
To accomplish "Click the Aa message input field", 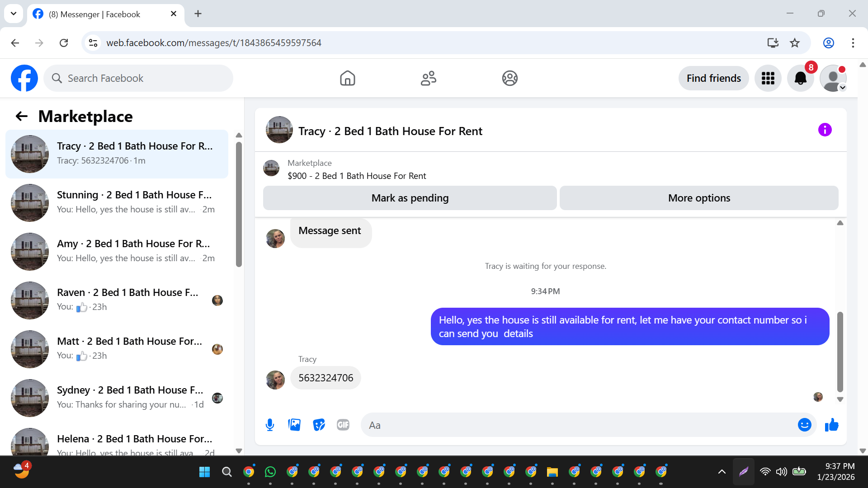I will tap(579, 425).
